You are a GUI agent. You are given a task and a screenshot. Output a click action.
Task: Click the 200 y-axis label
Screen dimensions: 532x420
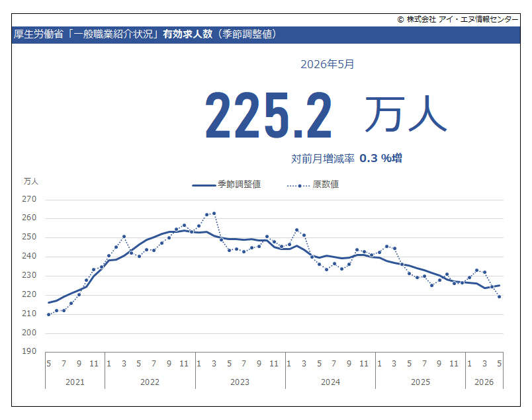click(x=29, y=333)
